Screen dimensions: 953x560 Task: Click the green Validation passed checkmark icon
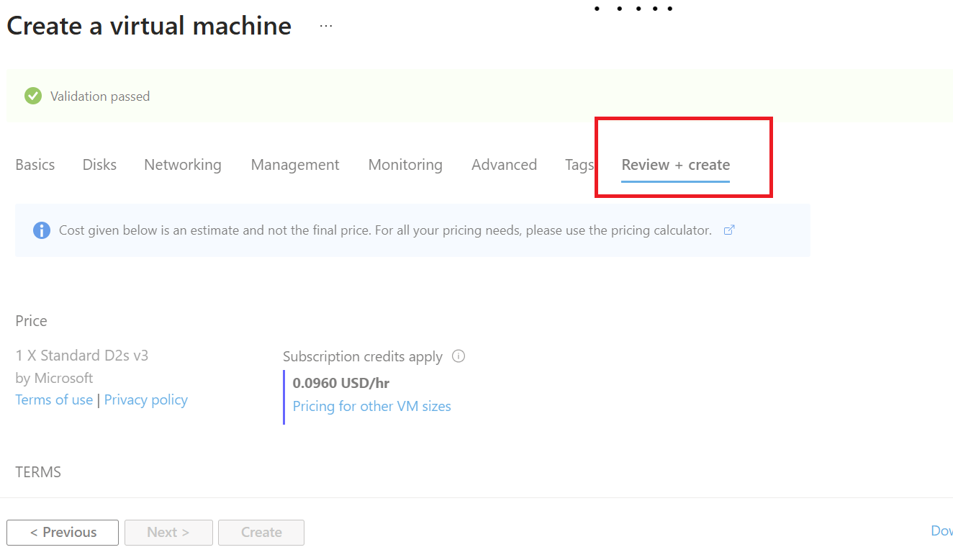[33, 96]
